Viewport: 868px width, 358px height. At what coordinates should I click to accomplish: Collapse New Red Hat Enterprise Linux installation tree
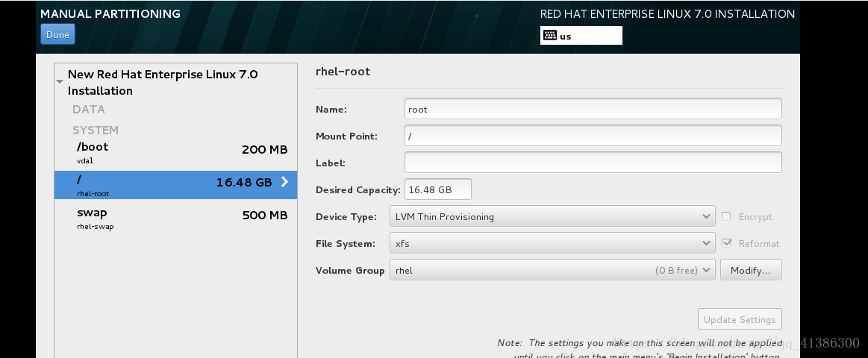(x=60, y=82)
